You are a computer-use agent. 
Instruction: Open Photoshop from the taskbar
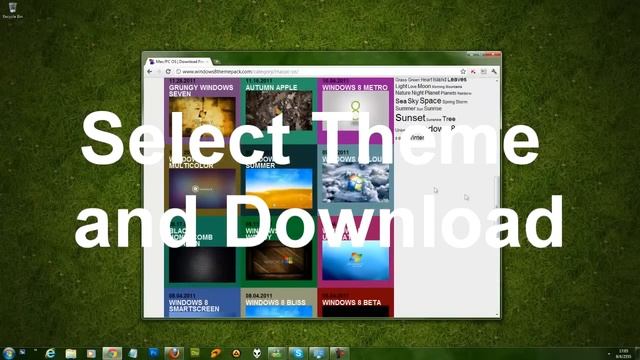click(x=153, y=353)
